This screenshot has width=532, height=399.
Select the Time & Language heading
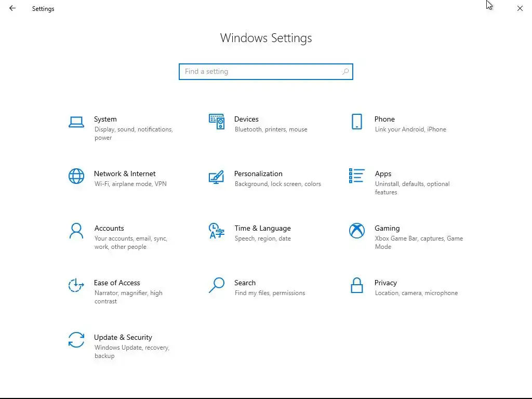coord(262,229)
